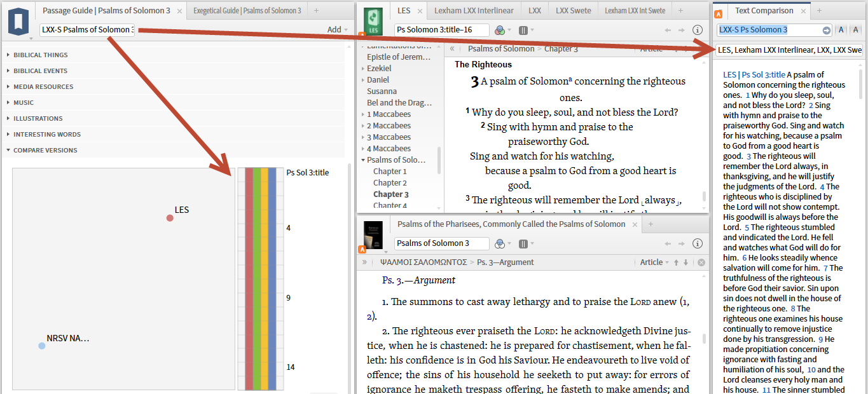The height and width of the screenshot is (394, 868).
Task: Click the Passage Guide reference input field
Action: (x=87, y=30)
